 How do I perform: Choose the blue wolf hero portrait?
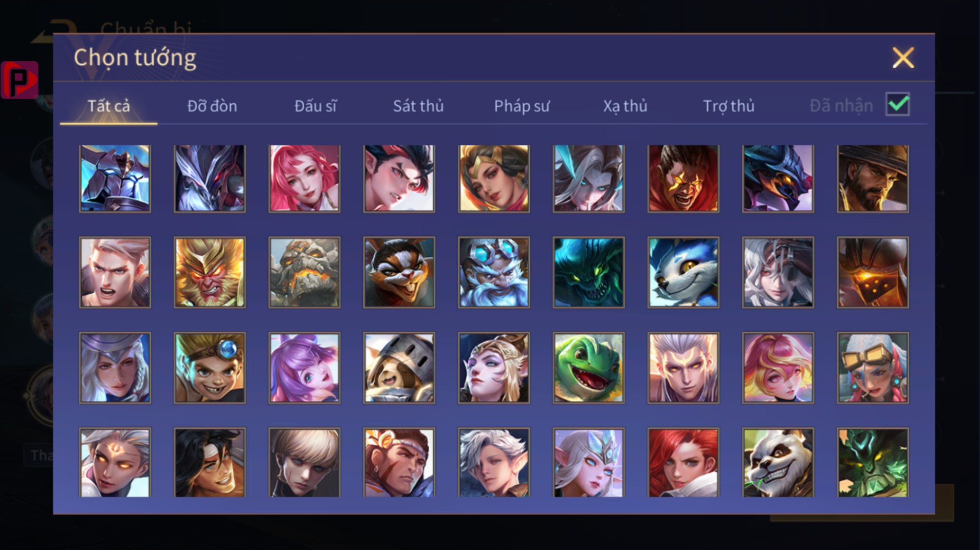click(683, 272)
